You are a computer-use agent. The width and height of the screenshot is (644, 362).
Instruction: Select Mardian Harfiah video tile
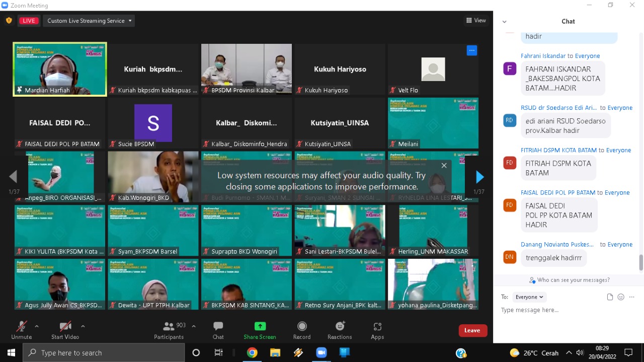tap(60, 69)
